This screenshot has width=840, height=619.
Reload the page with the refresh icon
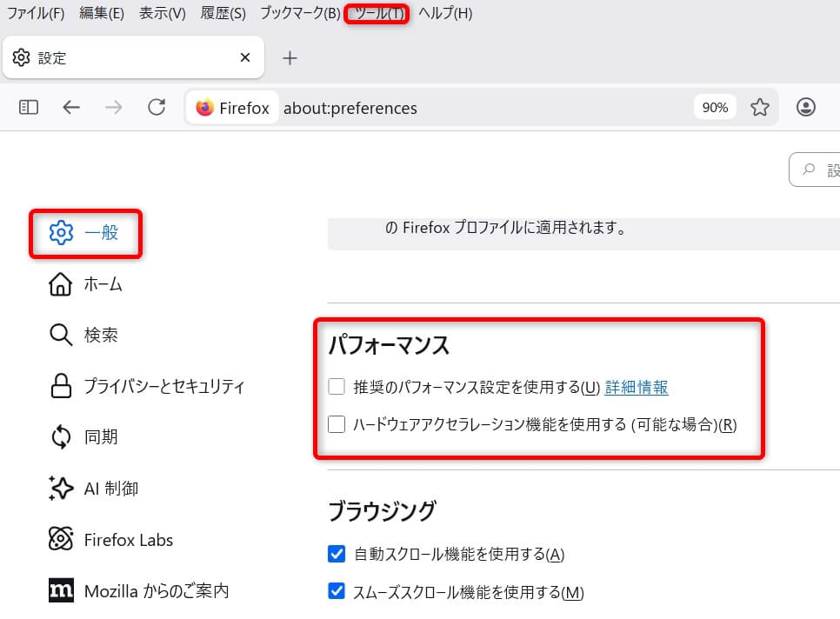[157, 107]
